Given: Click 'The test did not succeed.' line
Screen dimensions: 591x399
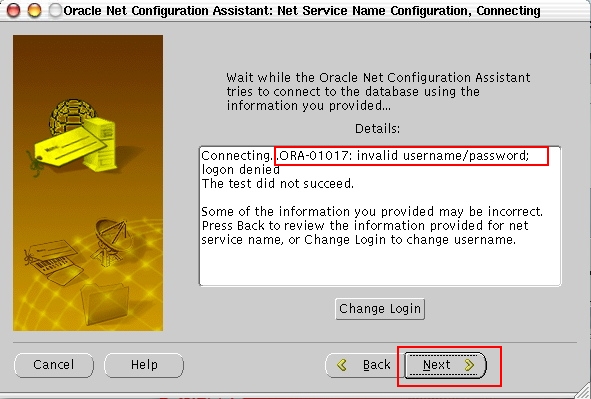Looking at the screenshot, I should click(x=278, y=184).
